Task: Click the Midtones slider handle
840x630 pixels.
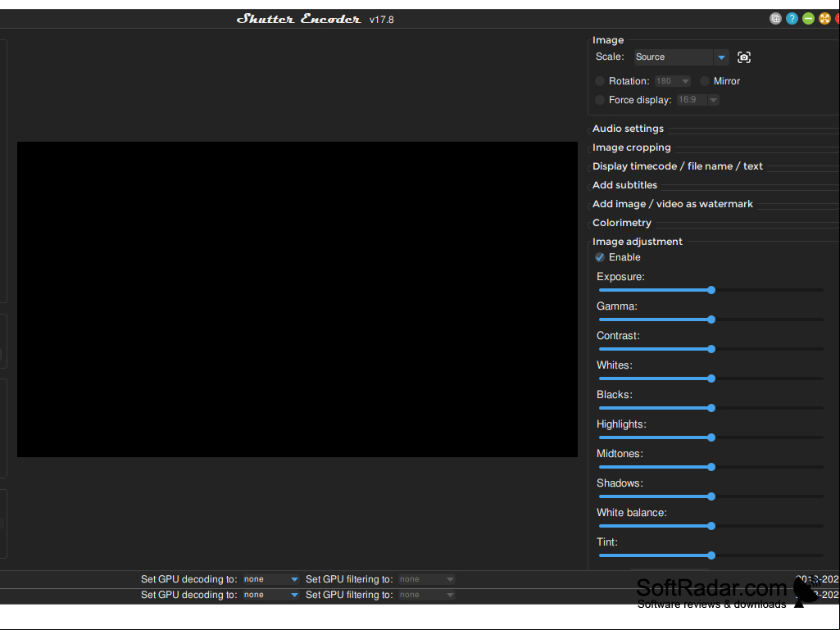Action: 711,467
